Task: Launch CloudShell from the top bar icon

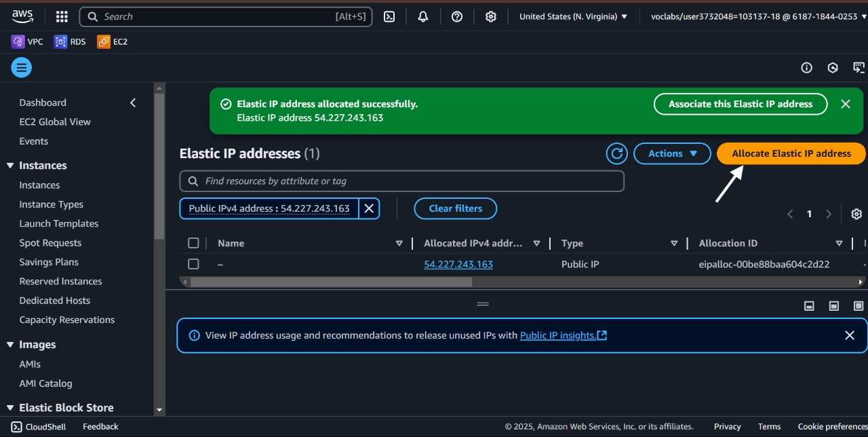Action: click(389, 17)
